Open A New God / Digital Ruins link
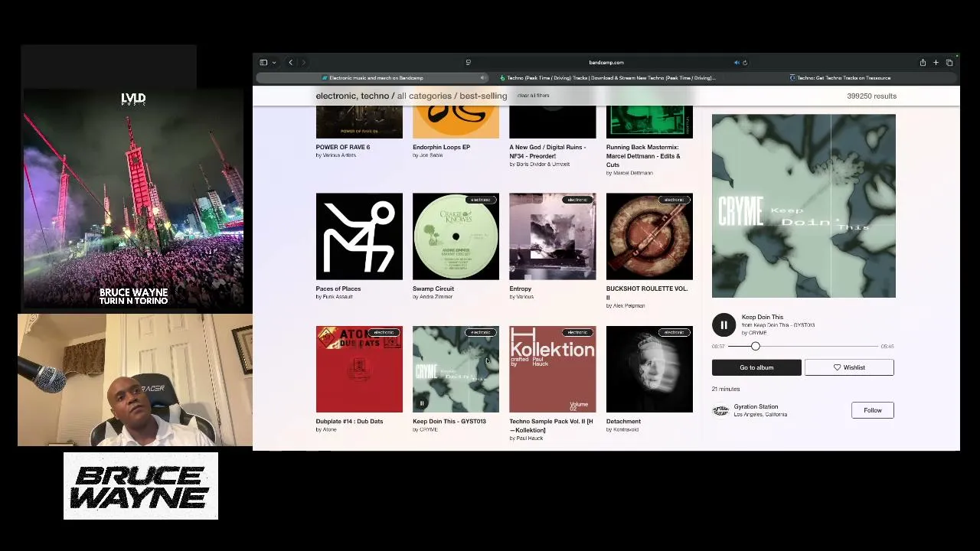The image size is (980, 551). (x=547, y=152)
